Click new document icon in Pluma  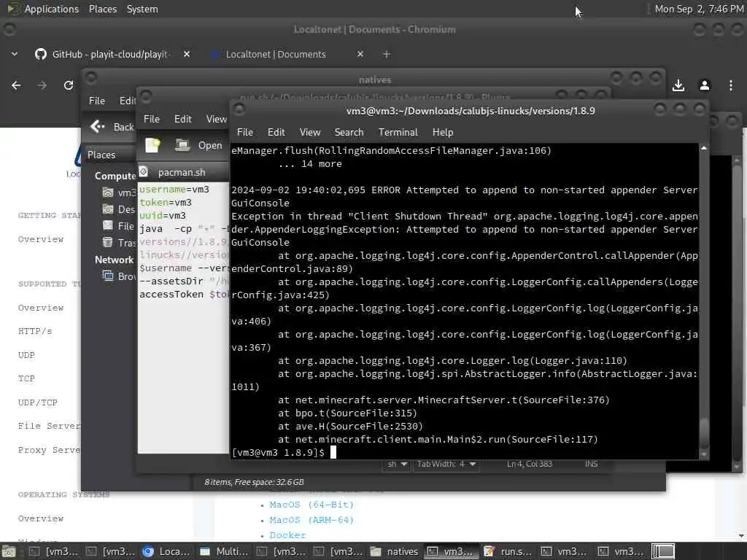click(x=152, y=145)
